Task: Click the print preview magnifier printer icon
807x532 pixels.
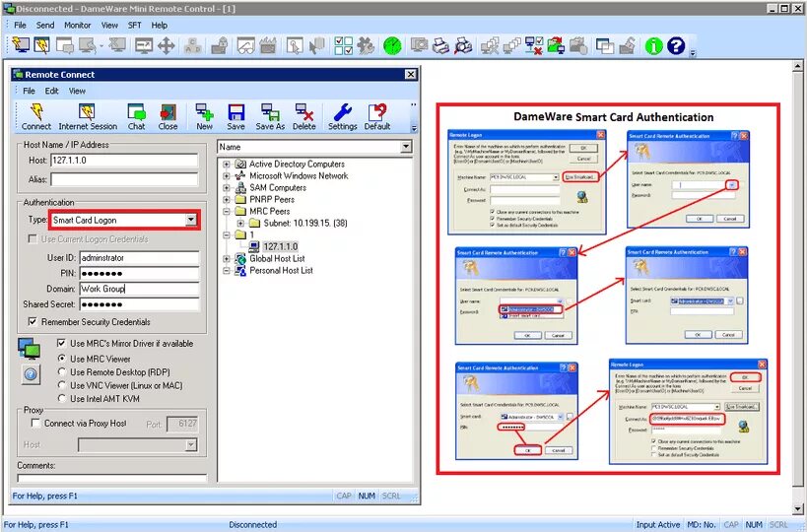Action: click(x=463, y=45)
